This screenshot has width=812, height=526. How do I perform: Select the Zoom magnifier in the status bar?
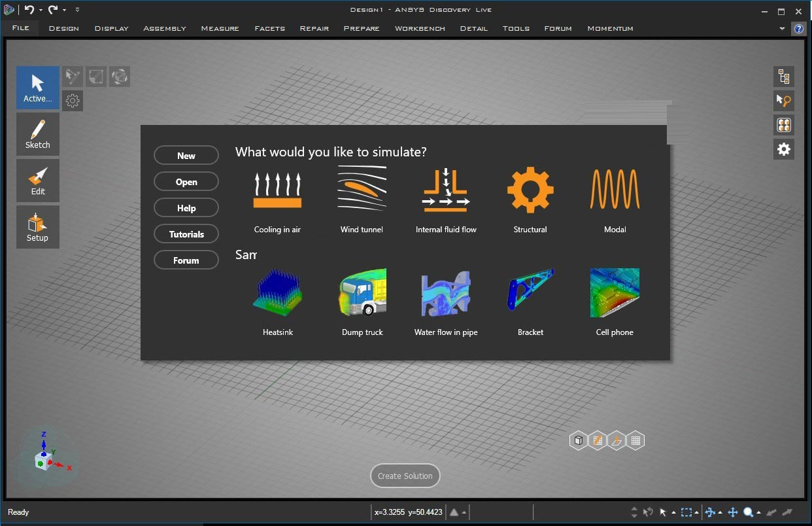tap(747, 512)
